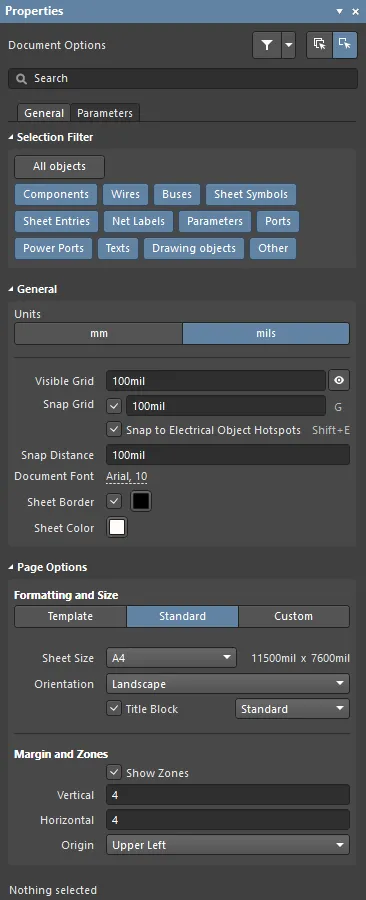Close the Properties panel

[x=356, y=11]
